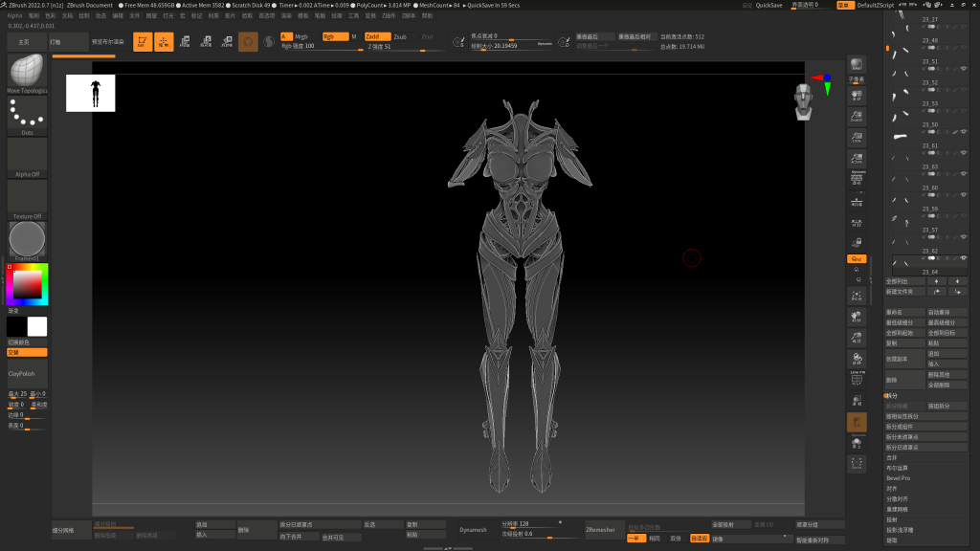Click the QuickSave button
The height and width of the screenshot is (551, 980).
768,5
